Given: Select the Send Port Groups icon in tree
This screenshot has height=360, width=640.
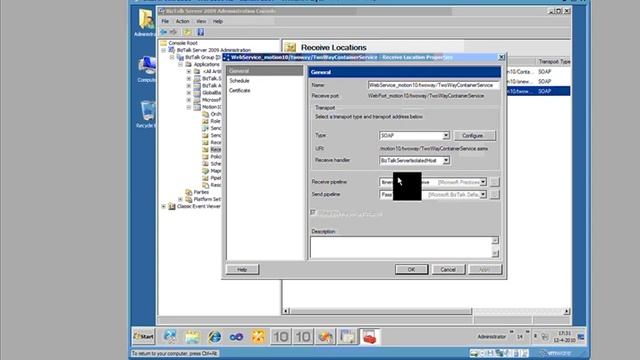Looking at the screenshot, I should pyautogui.click(x=205, y=136).
